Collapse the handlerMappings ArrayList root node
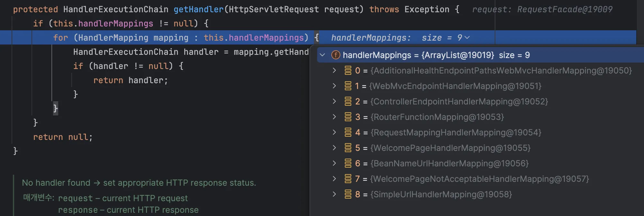Screen dimensions: 644x216 322,55
